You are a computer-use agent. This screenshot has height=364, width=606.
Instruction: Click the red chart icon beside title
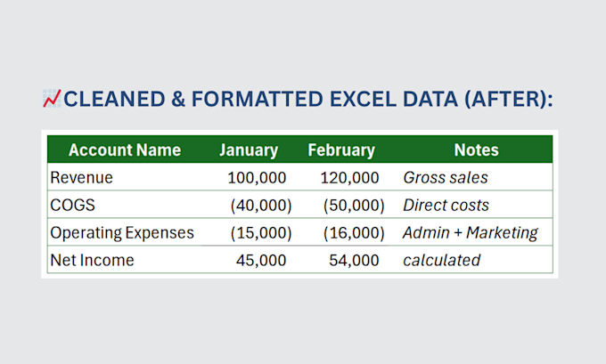(52, 99)
